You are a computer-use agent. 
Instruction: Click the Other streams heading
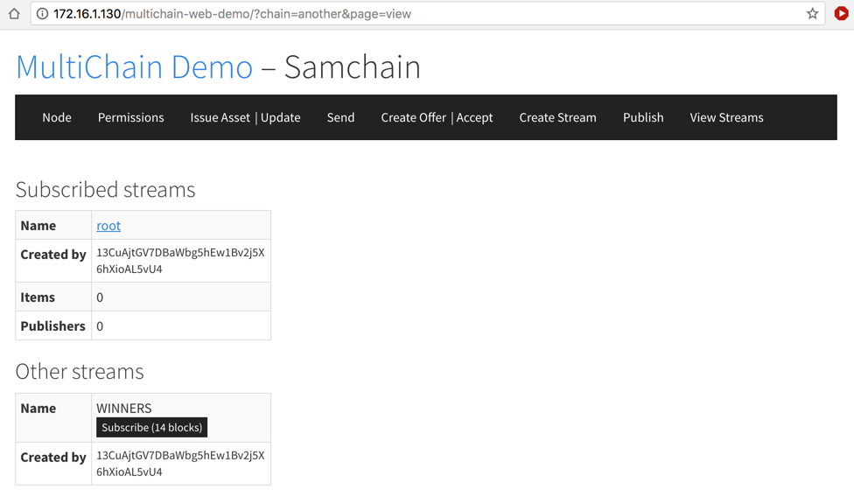[80, 372]
